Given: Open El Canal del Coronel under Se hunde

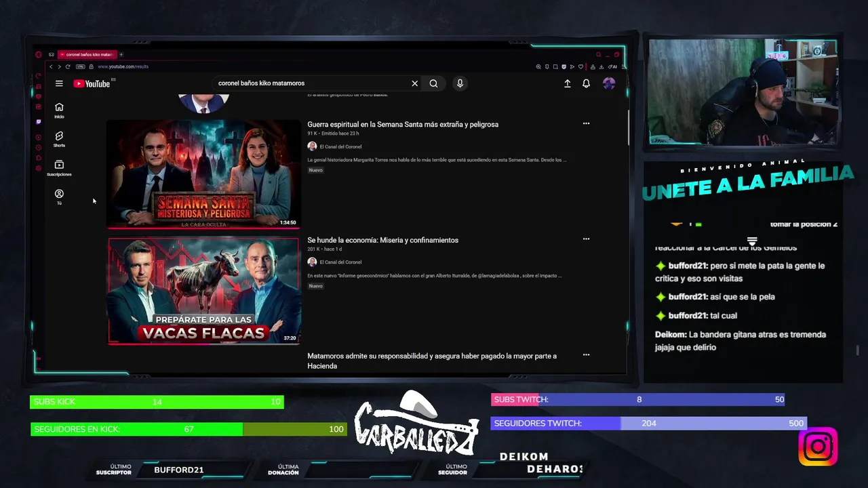Looking at the screenshot, I should coord(340,262).
